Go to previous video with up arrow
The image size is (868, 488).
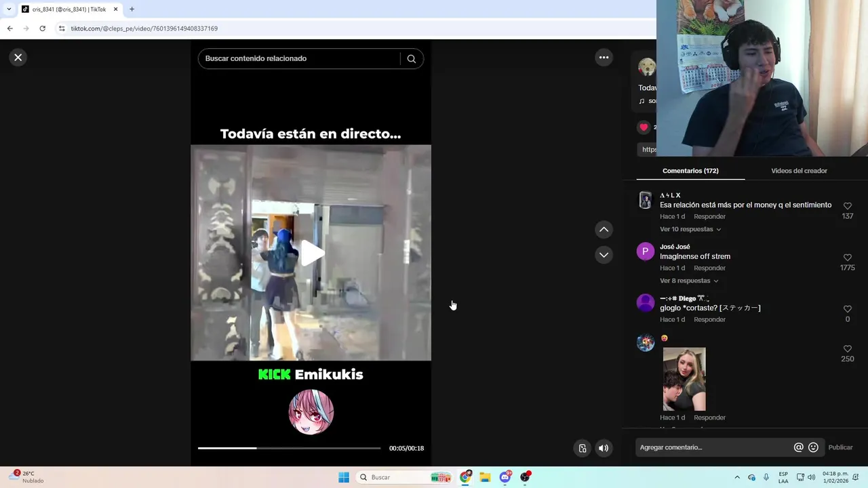pyautogui.click(x=604, y=230)
